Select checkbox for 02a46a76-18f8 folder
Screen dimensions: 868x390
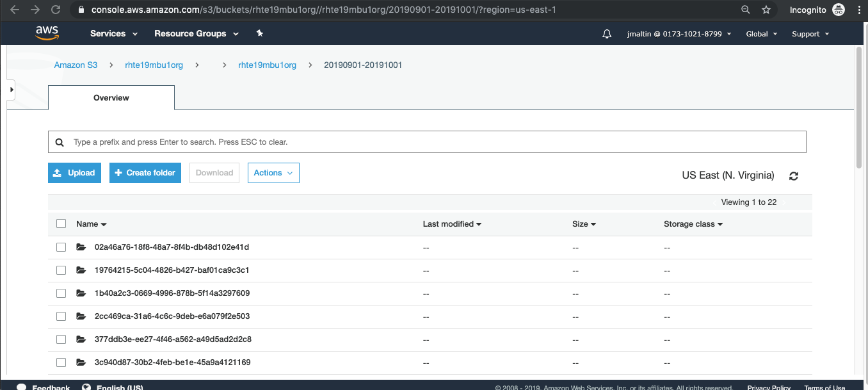coord(61,247)
